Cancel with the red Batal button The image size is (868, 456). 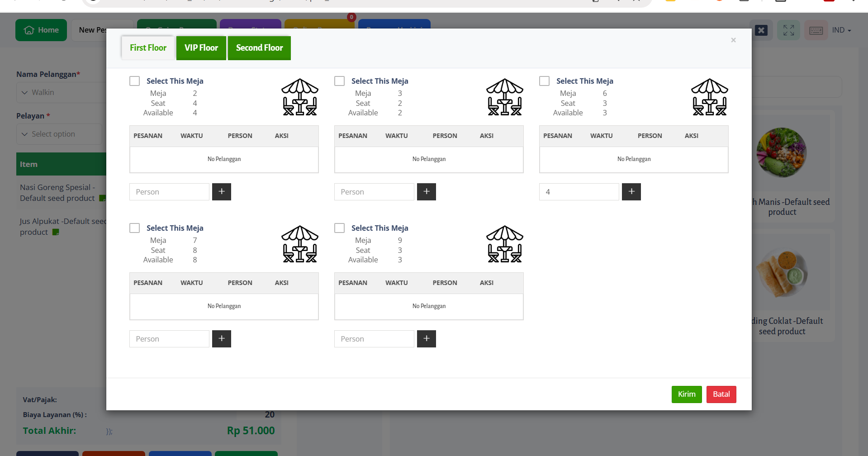point(721,394)
